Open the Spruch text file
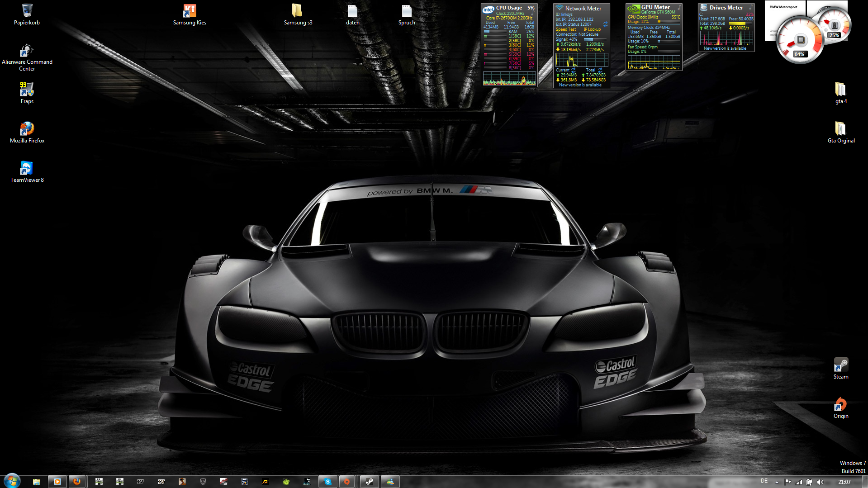 (x=407, y=14)
